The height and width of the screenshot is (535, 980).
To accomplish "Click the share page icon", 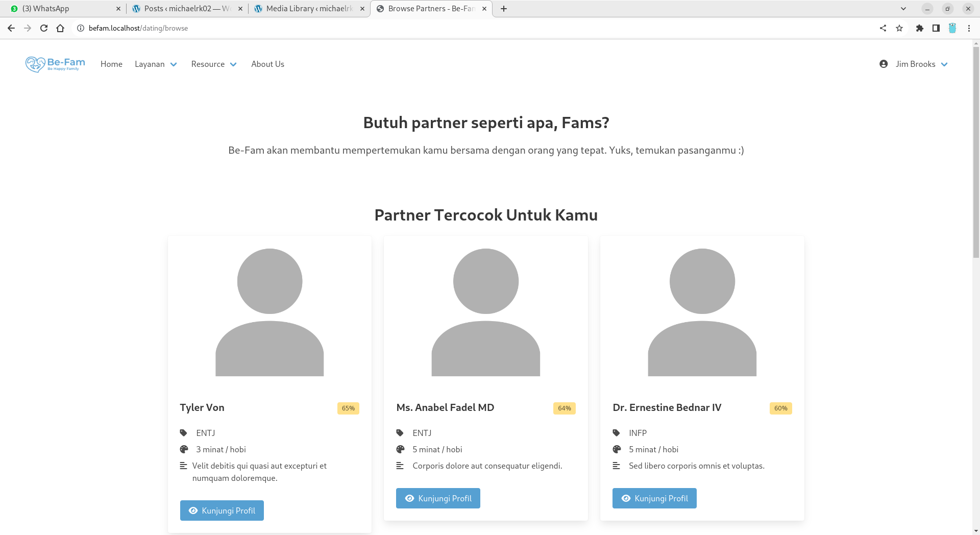I will (883, 28).
